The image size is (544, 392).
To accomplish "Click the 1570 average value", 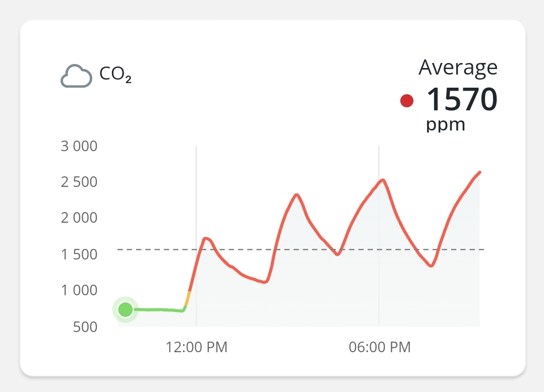I will point(462,99).
